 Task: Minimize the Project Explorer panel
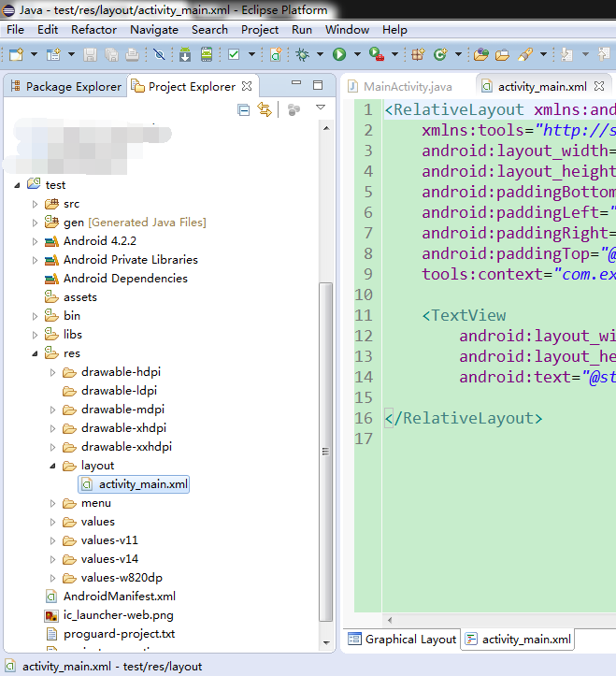point(296,82)
